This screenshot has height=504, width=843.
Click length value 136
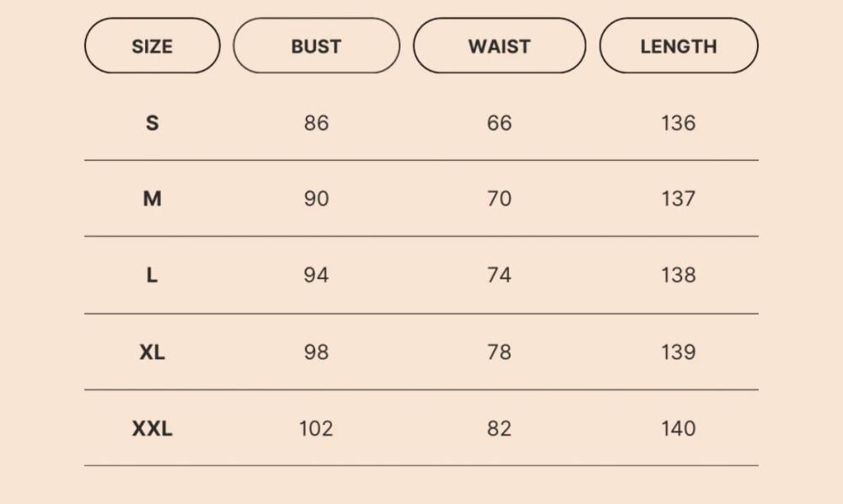(679, 123)
